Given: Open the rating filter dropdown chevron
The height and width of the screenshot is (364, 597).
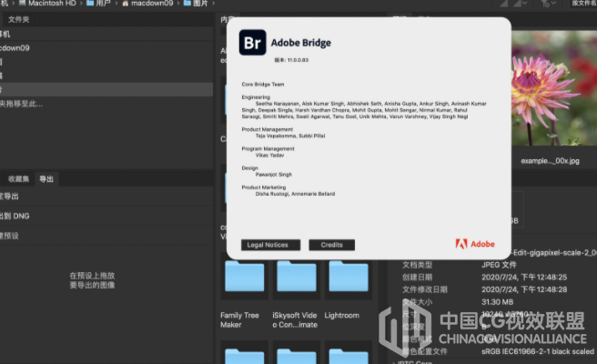Looking at the screenshot, I should 553,4.
